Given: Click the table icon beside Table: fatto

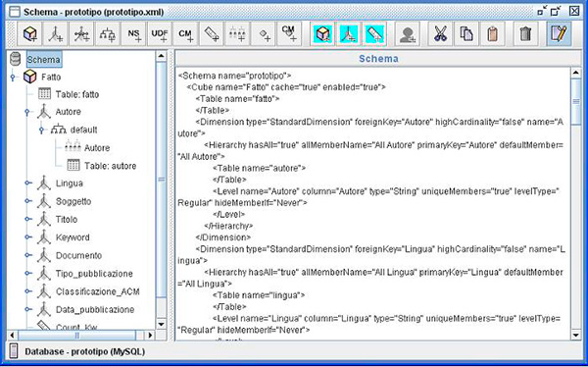Looking at the screenshot, I should click(x=45, y=94).
